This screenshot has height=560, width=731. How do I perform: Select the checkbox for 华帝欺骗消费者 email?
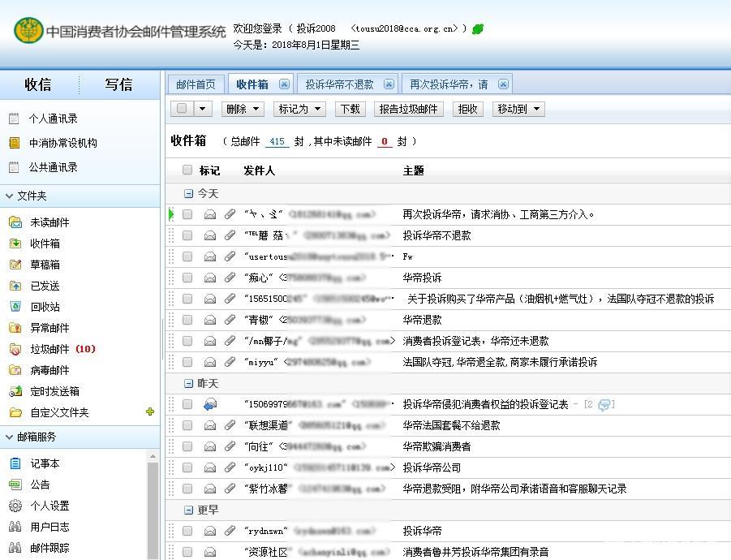click(187, 446)
